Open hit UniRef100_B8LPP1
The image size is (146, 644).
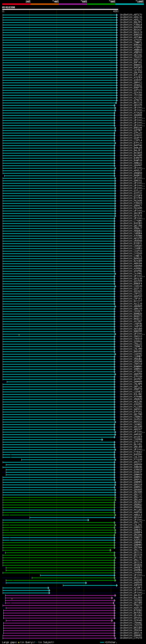[131, 22]
